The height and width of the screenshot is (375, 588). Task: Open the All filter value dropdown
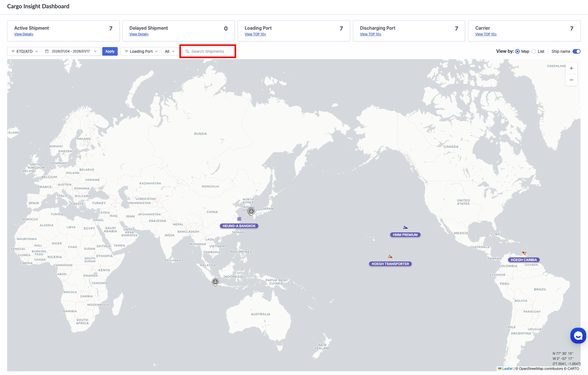click(170, 51)
